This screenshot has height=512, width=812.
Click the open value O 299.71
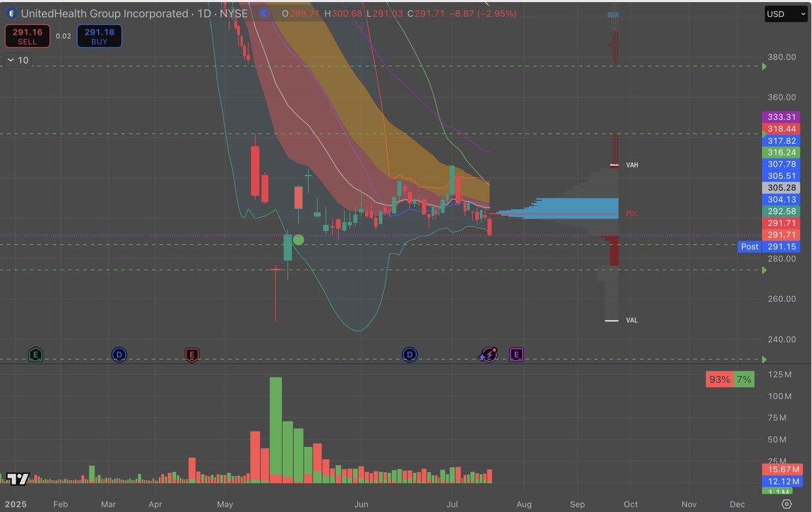(300, 14)
